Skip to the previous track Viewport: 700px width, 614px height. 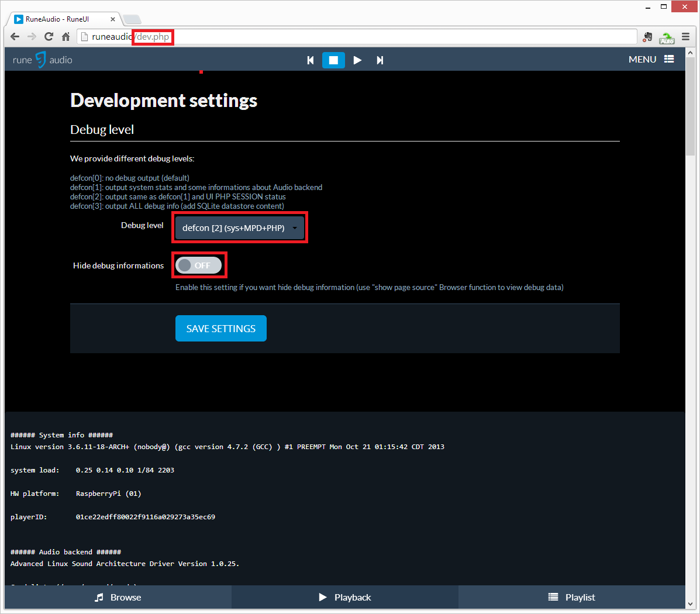coord(311,60)
